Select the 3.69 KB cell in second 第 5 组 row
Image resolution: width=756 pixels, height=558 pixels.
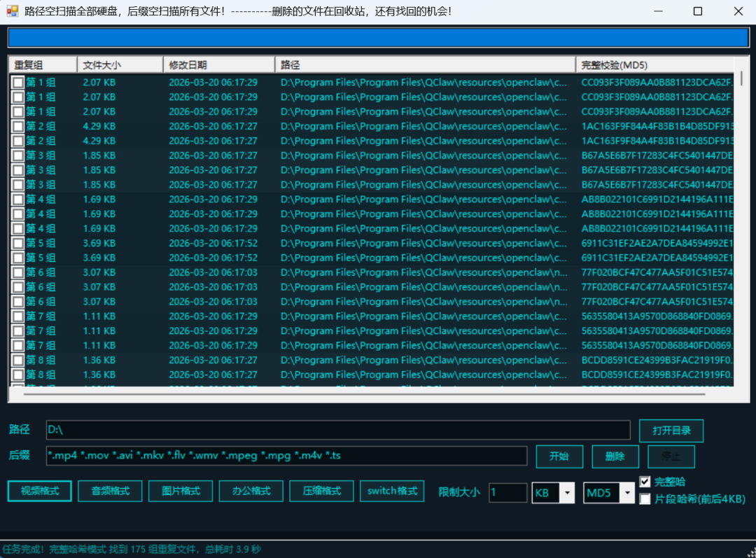[99, 258]
